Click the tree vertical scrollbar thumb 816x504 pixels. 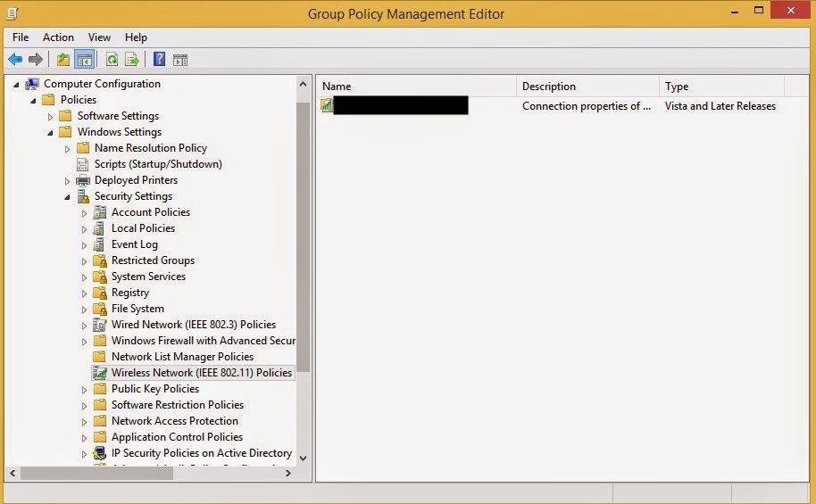coord(303,237)
